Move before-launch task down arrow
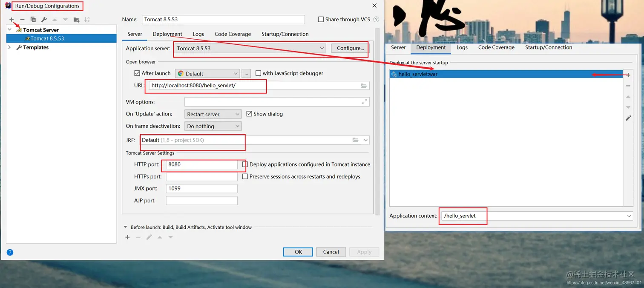 click(x=170, y=237)
